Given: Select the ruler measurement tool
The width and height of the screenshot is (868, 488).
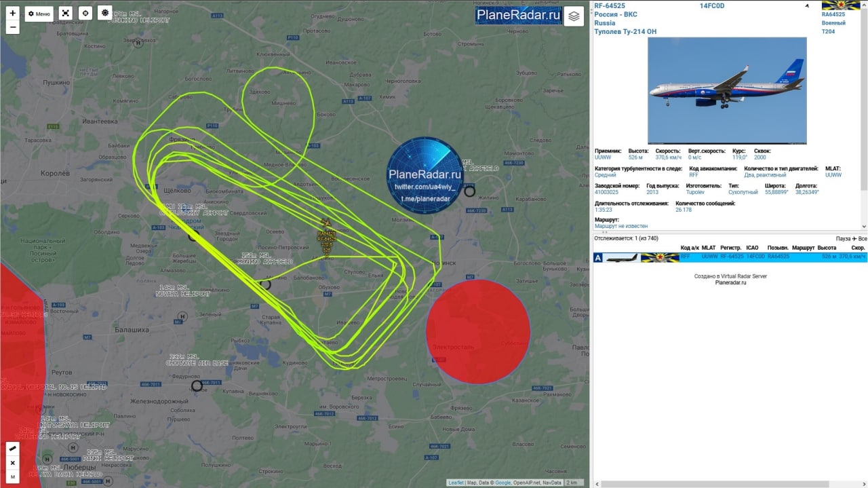Looking at the screenshot, I should (13, 449).
